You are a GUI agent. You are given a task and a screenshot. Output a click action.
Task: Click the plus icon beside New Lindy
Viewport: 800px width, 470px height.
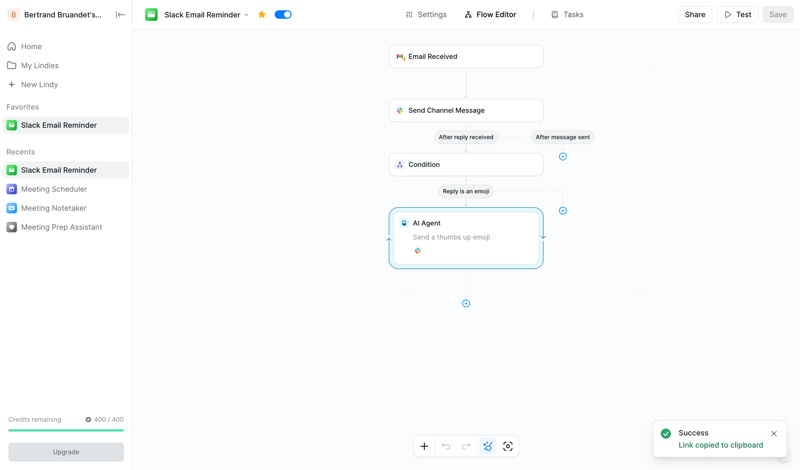point(11,84)
